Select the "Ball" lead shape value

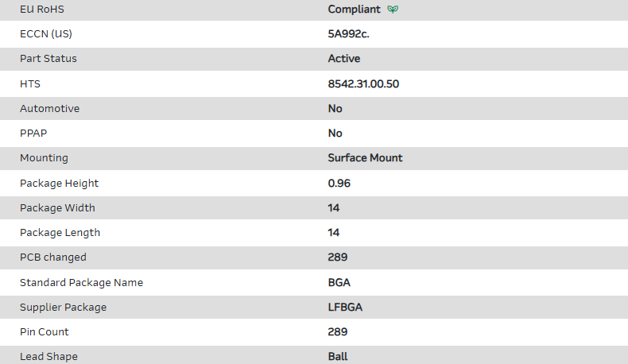pos(338,356)
